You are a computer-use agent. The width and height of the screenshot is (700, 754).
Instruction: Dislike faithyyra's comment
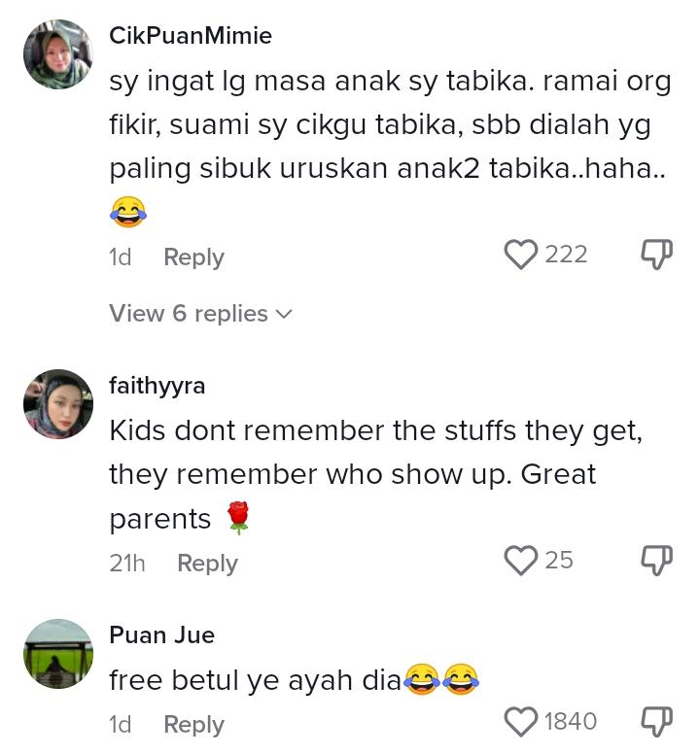pyautogui.click(x=656, y=561)
